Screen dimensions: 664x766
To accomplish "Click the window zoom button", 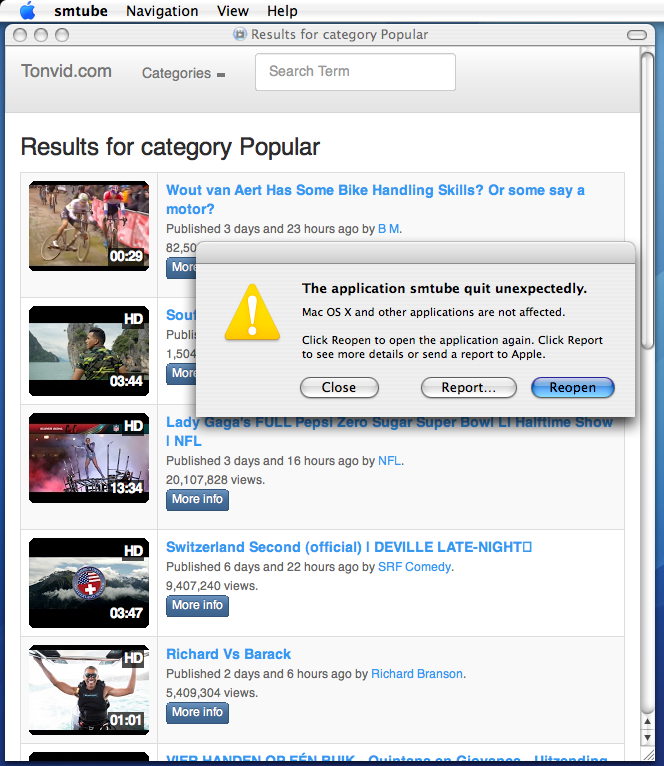I will click(x=62, y=35).
